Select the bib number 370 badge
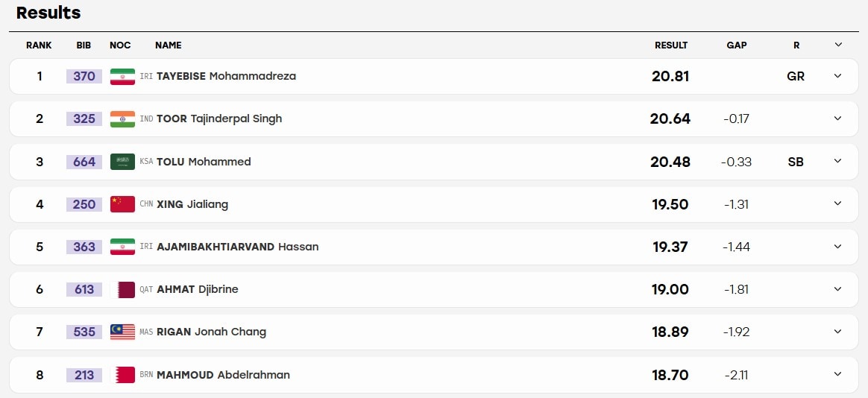The height and width of the screenshot is (398, 868). click(84, 76)
